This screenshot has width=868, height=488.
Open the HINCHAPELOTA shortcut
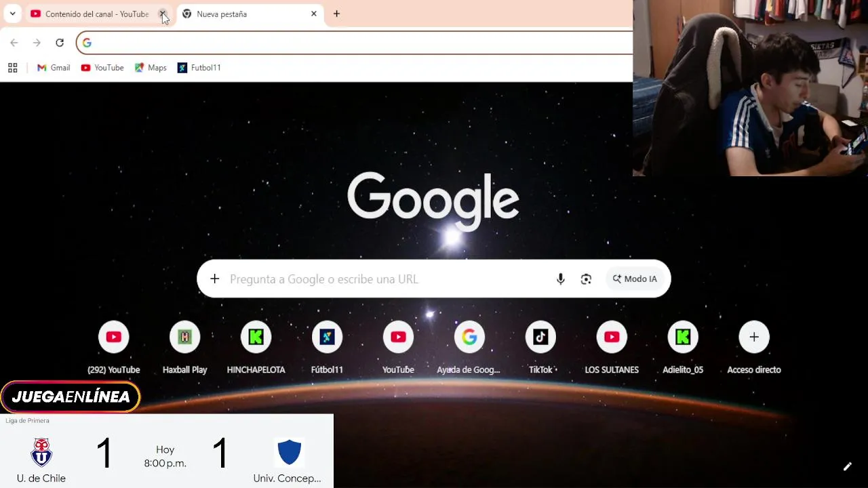click(x=256, y=348)
